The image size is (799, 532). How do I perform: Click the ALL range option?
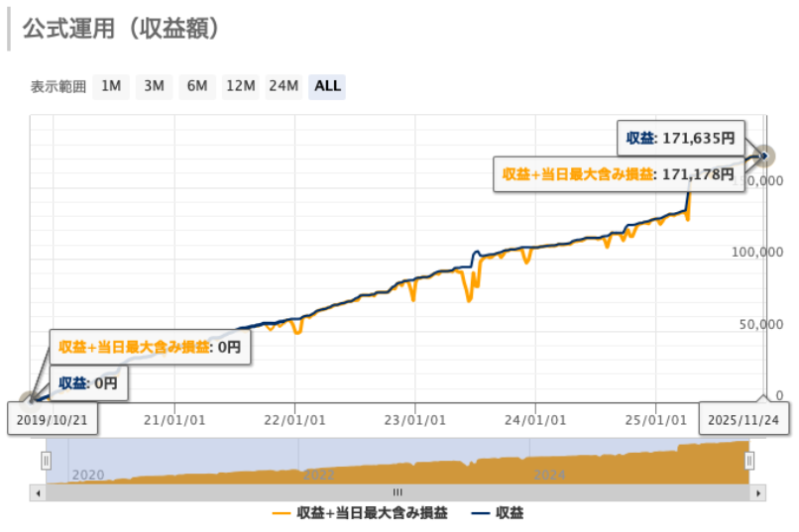point(327,86)
